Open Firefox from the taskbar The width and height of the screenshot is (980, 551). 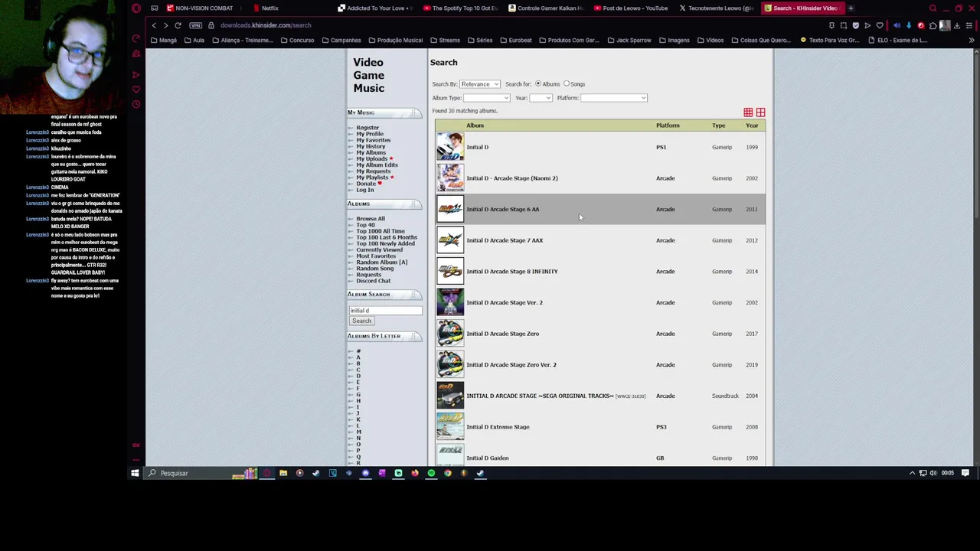(414, 473)
